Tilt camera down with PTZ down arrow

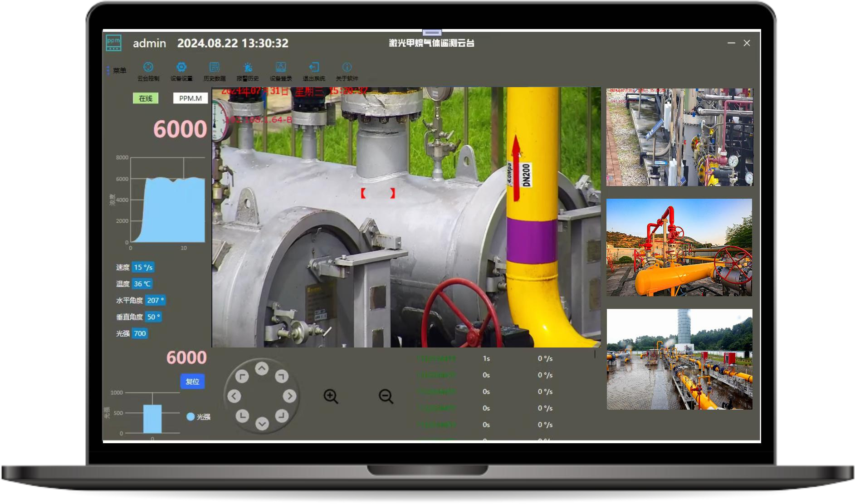coord(262,423)
